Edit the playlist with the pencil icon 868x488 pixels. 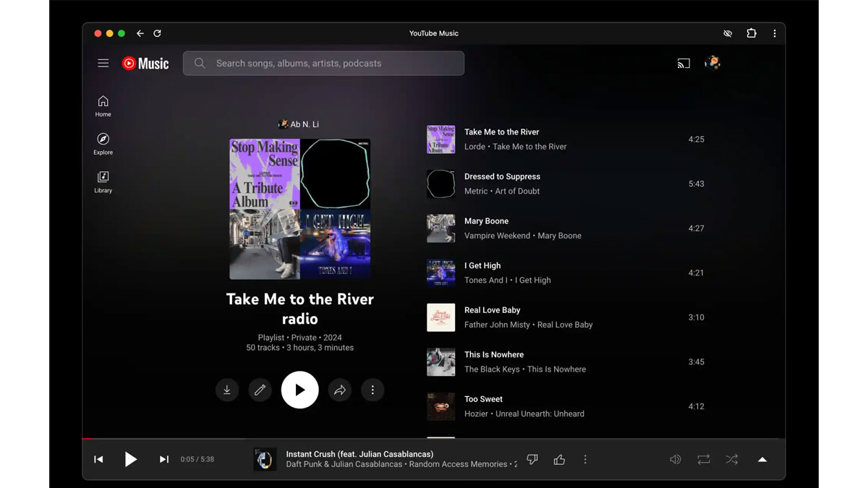point(260,390)
